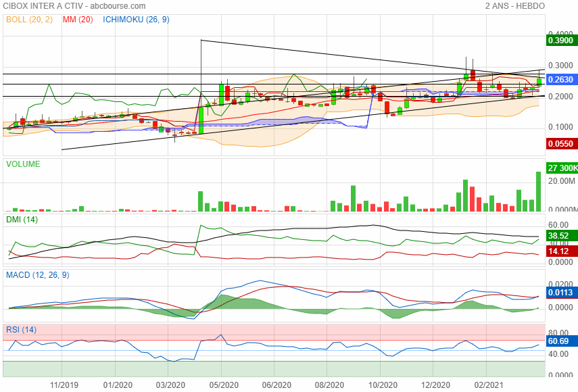This screenshot has width=578, height=392.
Task: Click the 11/2019 date axis label
Action: coord(64,385)
